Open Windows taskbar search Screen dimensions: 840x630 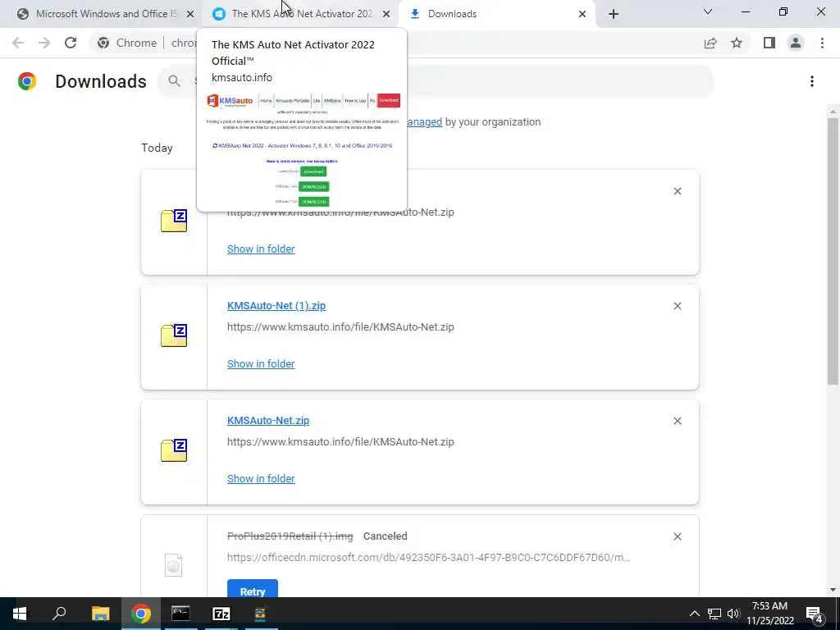point(59,614)
